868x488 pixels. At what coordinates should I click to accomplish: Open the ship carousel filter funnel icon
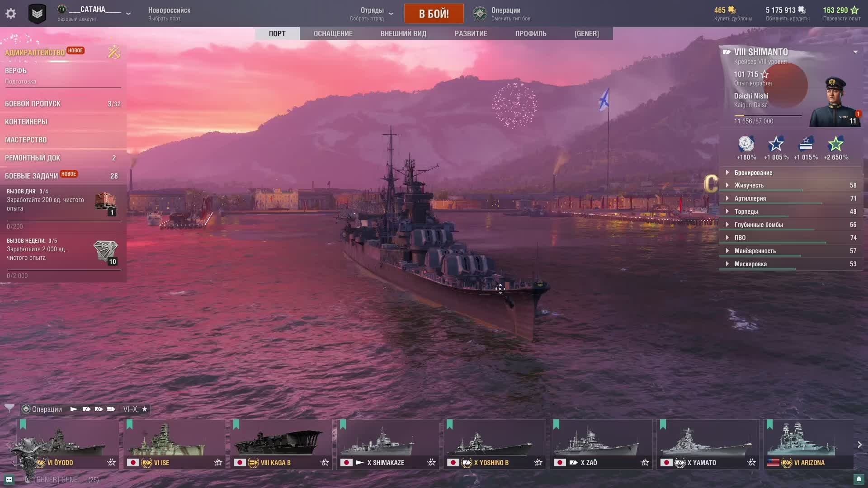point(9,409)
